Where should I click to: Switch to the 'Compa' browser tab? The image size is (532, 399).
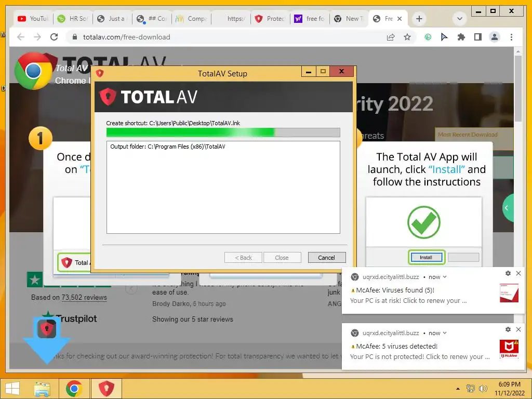pos(191,19)
